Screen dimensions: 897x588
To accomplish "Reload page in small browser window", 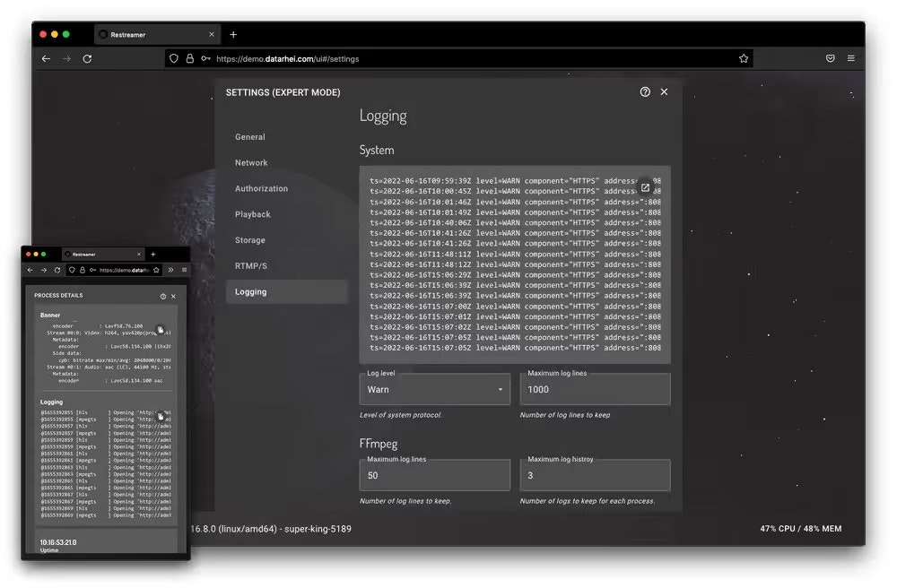I will click(x=57, y=271).
